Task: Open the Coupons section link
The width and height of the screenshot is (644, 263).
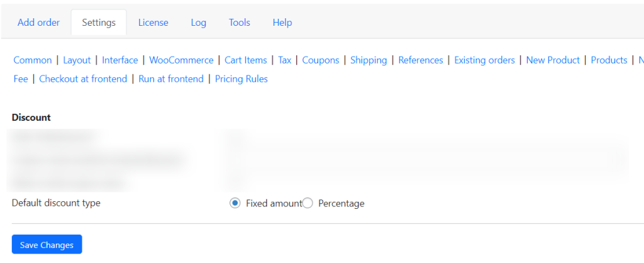Action: 321,60
